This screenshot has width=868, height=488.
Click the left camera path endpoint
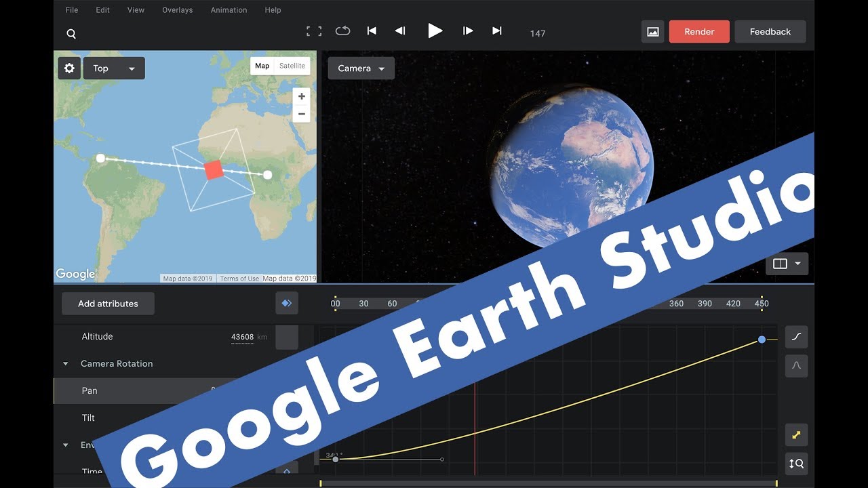(100, 158)
